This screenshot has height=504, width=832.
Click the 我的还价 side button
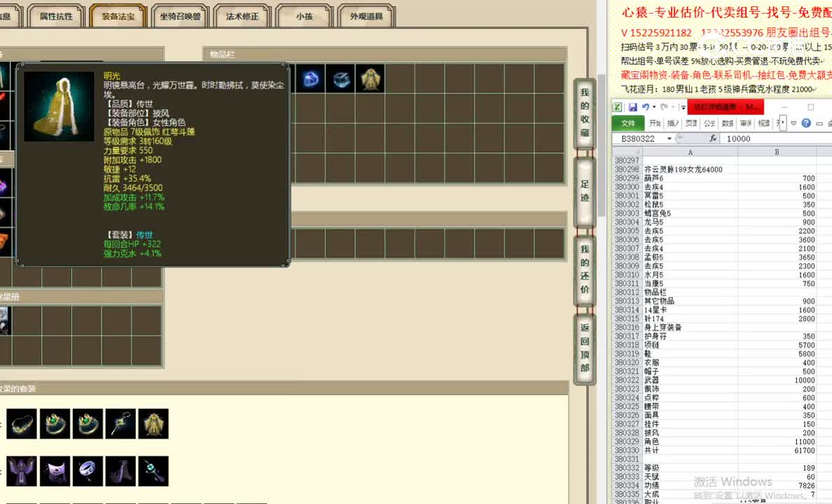[x=584, y=269]
